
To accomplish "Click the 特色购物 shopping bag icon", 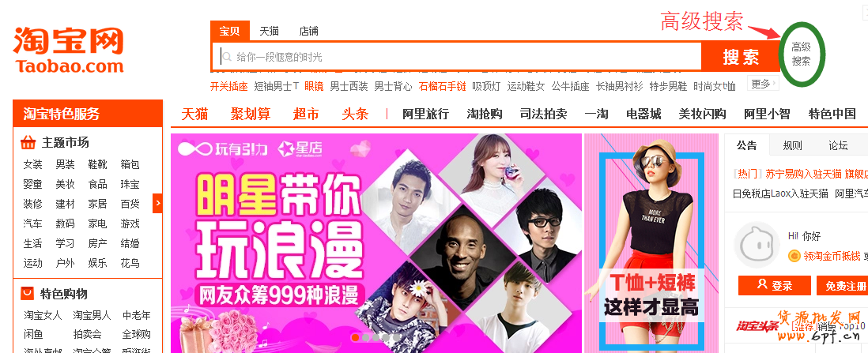I will pos(27,293).
